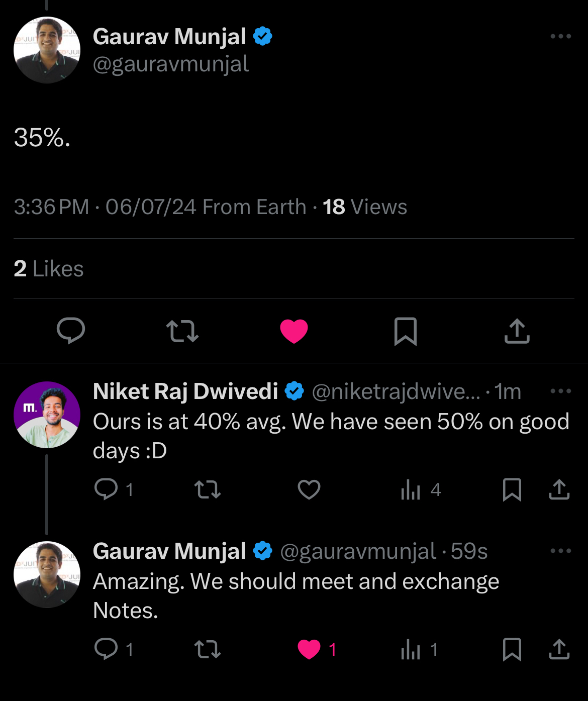Screen dimensions: 588x701
Task: Reply to Niket Raj Dwivedi's comment
Action: coord(106,489)
